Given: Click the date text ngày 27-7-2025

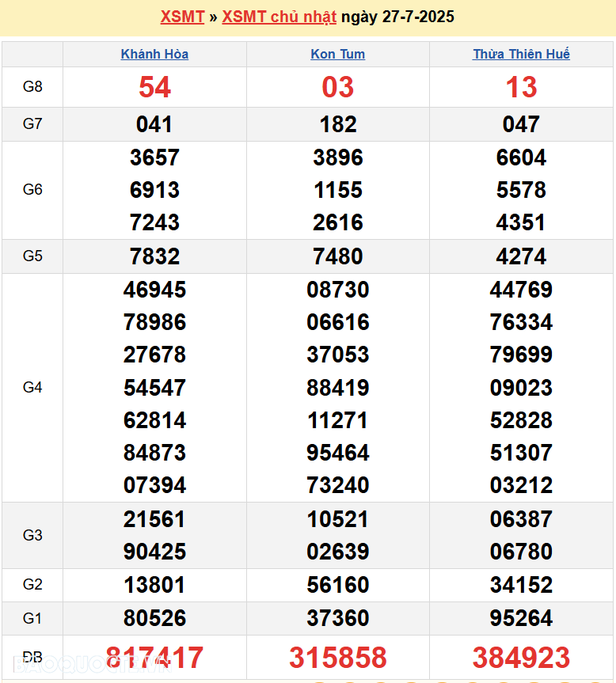Looking at the screenshot, I should click(397, 17).
